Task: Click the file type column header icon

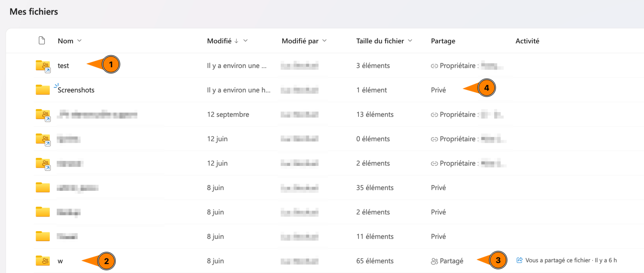Action: (42, 41)
